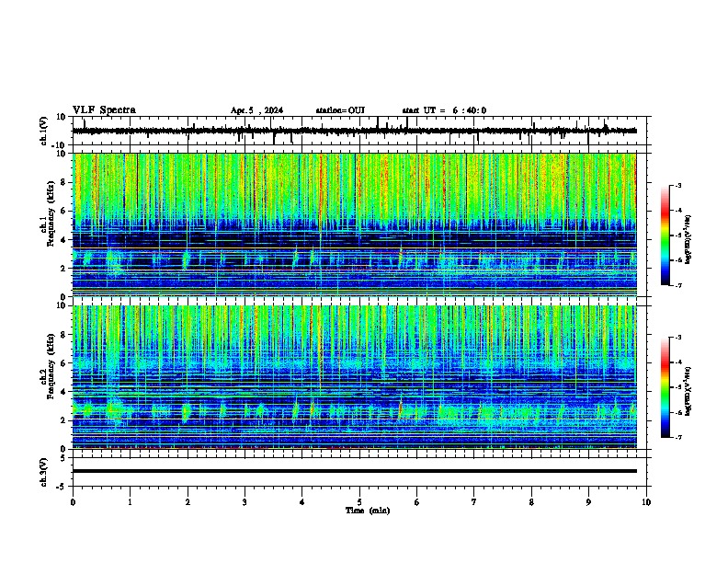Click time axis tick label "8"
This screenshot has width=728, height=563.
click(531, 502)
